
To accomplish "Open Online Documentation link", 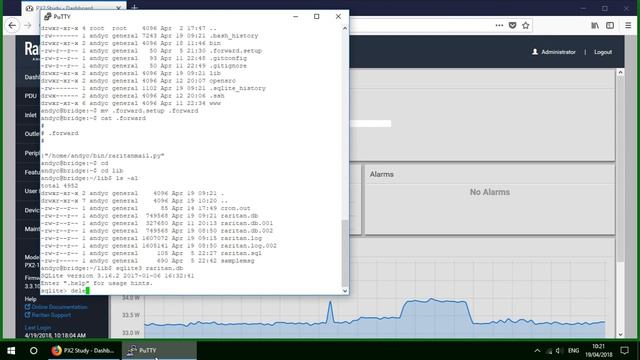I will click(x=59, y=307).
